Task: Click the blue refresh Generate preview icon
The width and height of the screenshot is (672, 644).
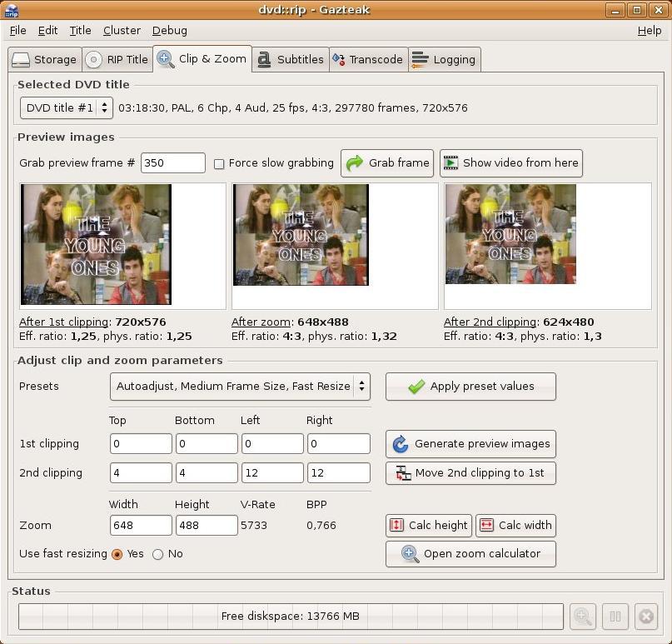Action: pos(401,444)
